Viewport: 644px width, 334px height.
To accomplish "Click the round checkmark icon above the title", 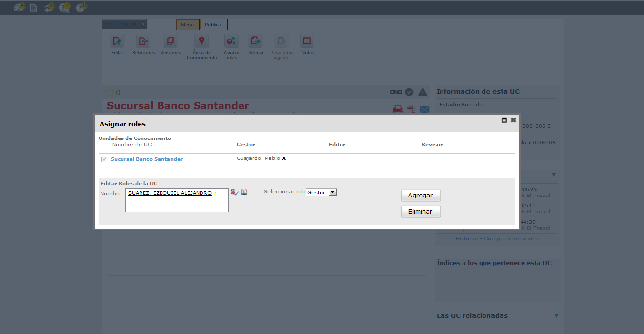I will [409, 92].
